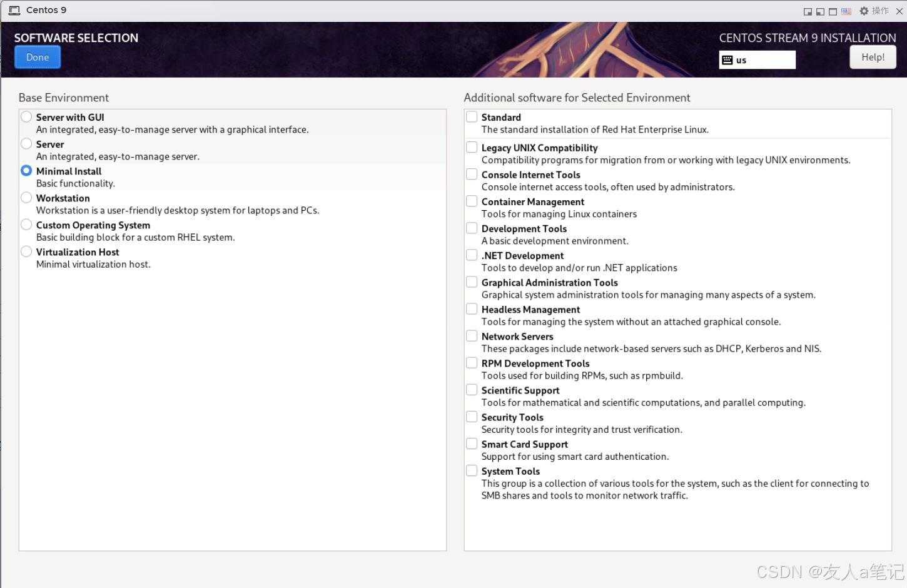Click the US flag keyboard icon in title bar

click(x=846, y=11)
